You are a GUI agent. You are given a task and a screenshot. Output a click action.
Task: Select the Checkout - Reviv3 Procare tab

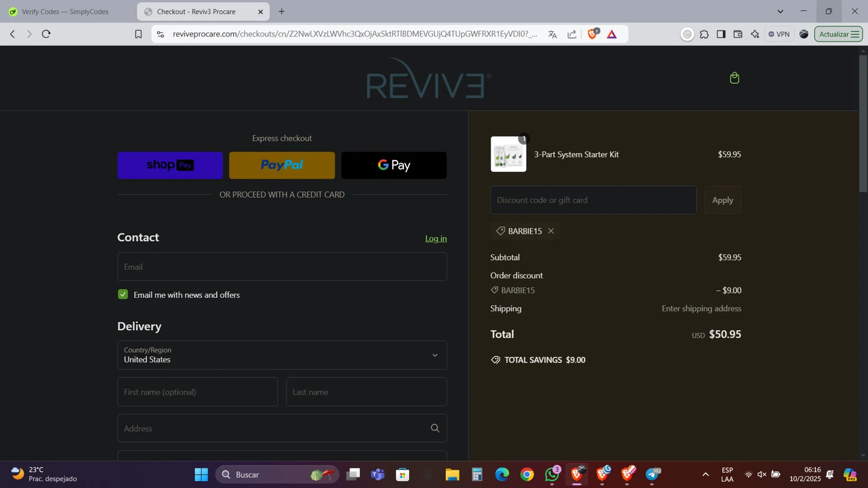[x=196, y=12]
